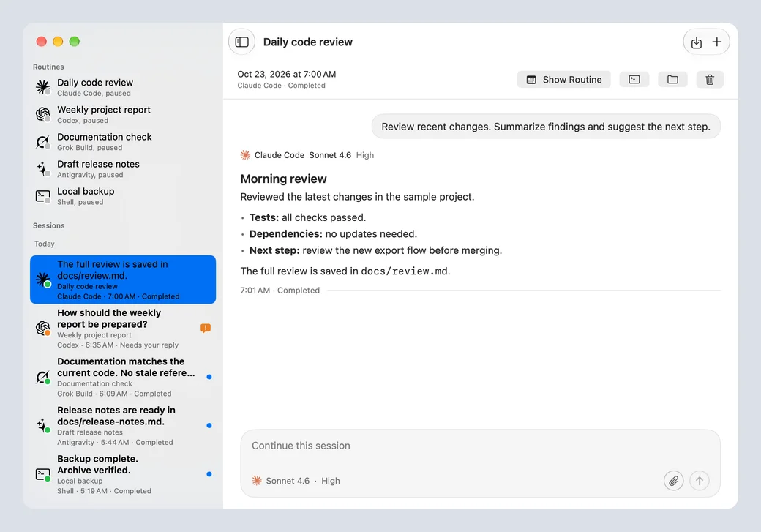Click the 'Review recent changes' prompt bubble
761x532 pixels.
click(546, 127)
